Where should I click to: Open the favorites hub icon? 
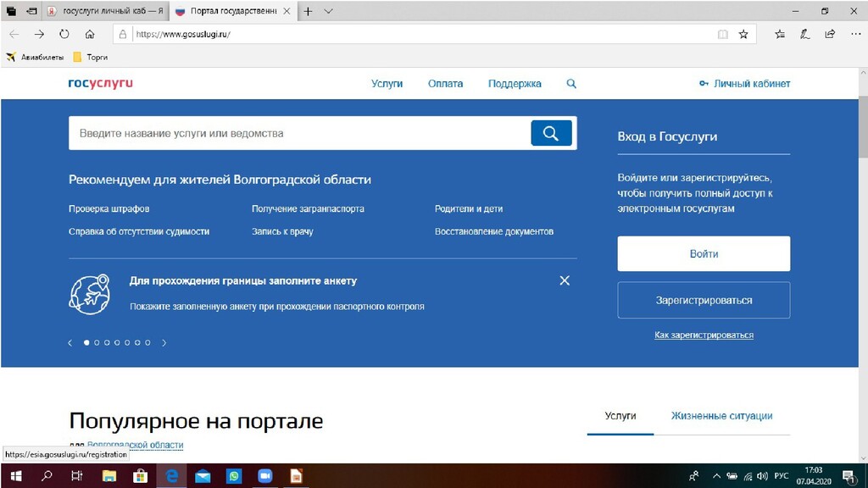pos(780,34)
